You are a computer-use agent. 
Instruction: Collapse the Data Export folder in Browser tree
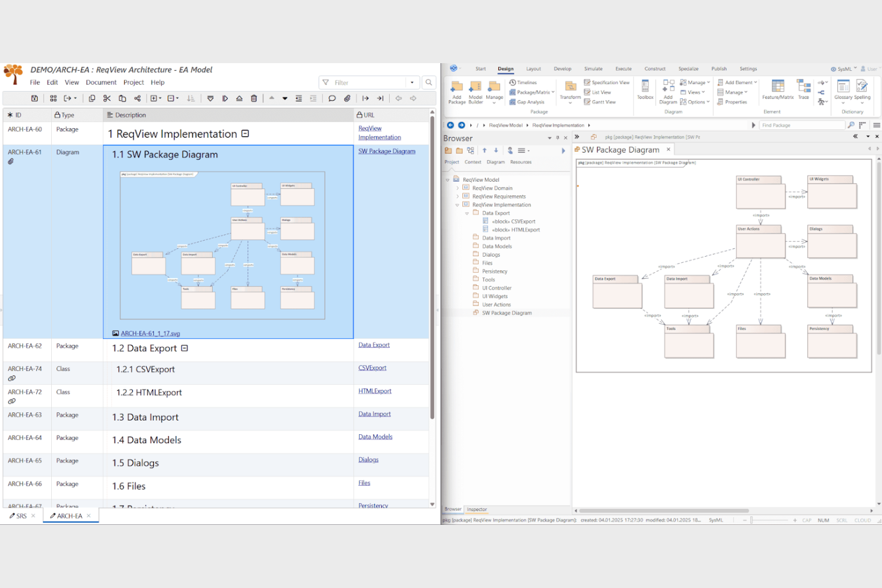coord(467,213)
